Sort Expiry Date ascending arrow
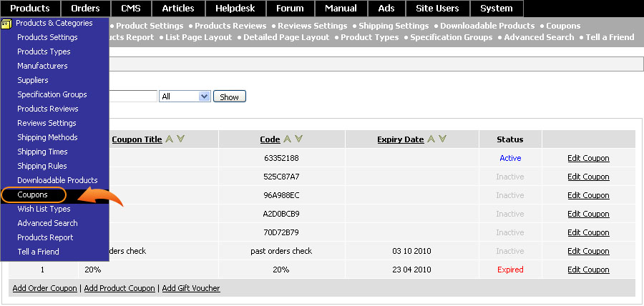This screenshot has height=306, width=644. [x=431, y=139]
